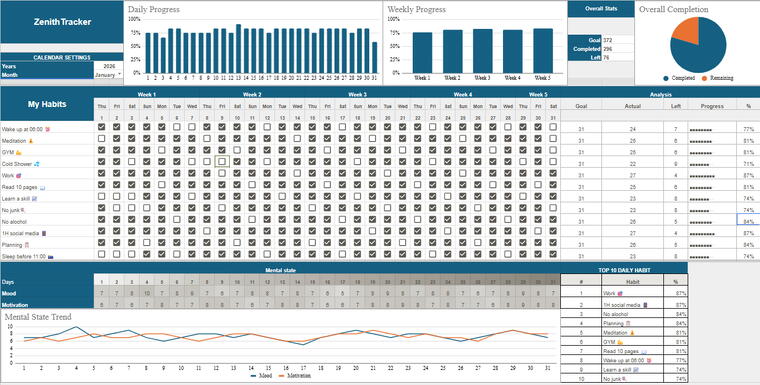The height and width of the screenshot is (385, 760).
Task: Click the Planning emoji in Top 10 table
Action: [628, 323]
